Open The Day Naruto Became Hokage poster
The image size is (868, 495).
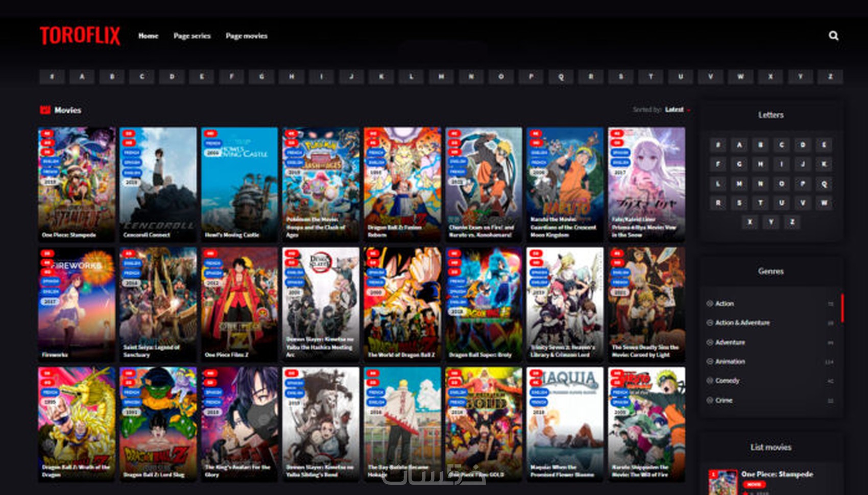[x=402, y=425]
